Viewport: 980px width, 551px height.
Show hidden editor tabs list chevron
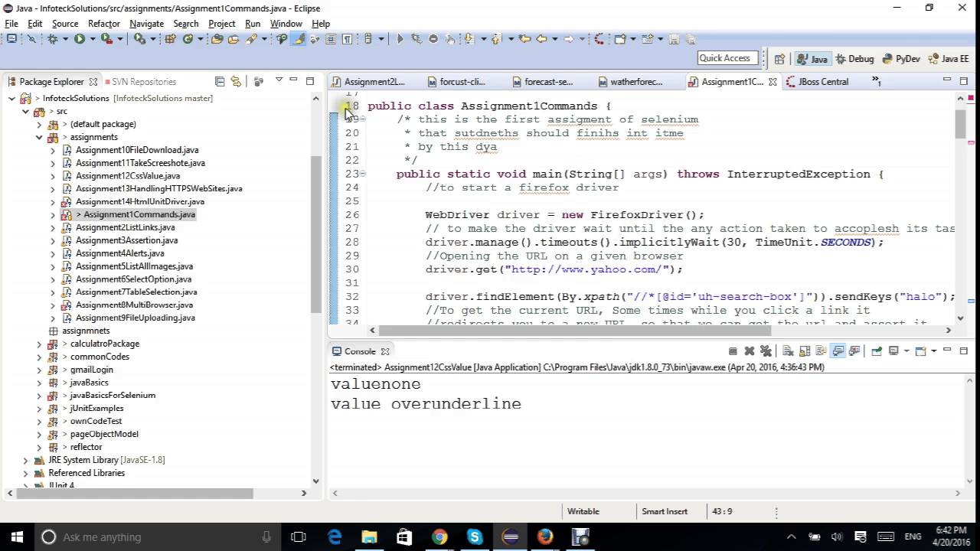[x=877, y=81]
